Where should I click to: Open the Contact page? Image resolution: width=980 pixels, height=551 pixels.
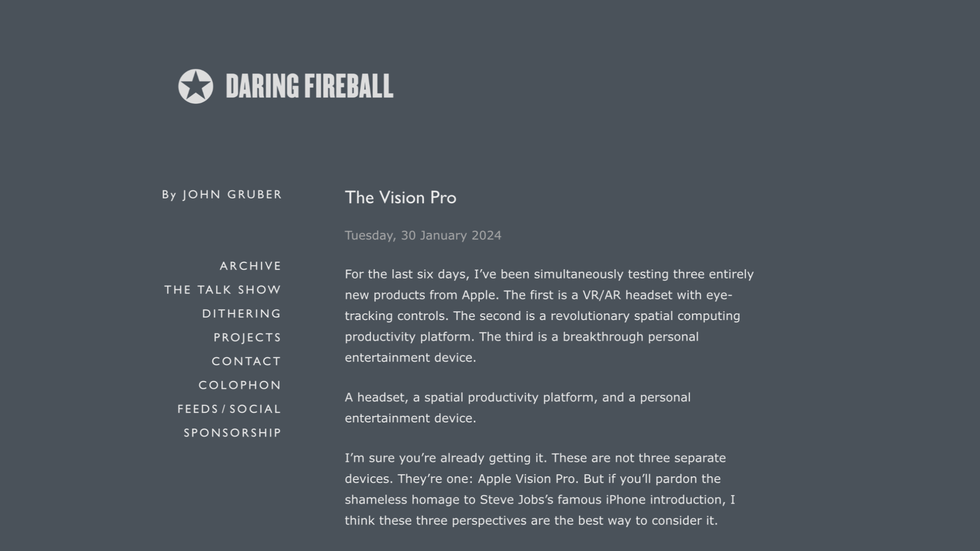tap(246, 361)
